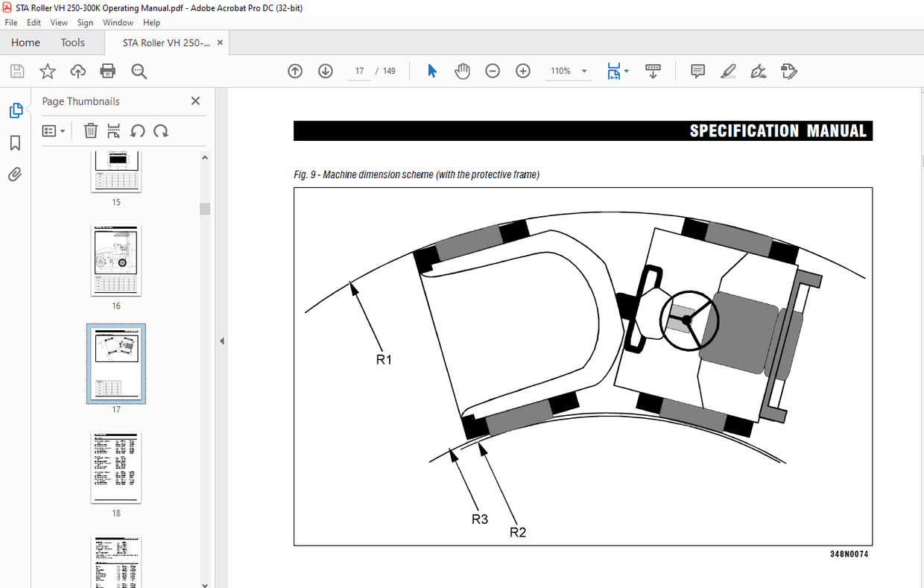Click the Zoom Out minus icon
This screenshot has width=924, height=588.
[x=493, y=71]
